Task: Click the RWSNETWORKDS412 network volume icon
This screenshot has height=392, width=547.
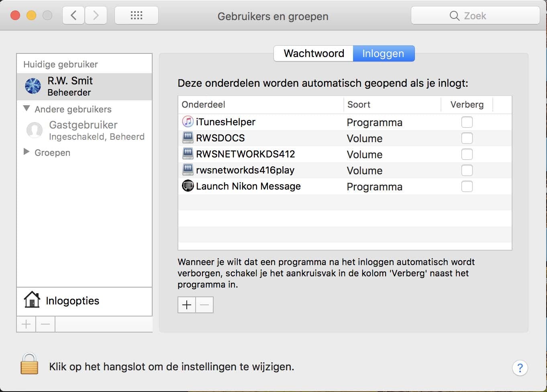Action: (188, 153)
